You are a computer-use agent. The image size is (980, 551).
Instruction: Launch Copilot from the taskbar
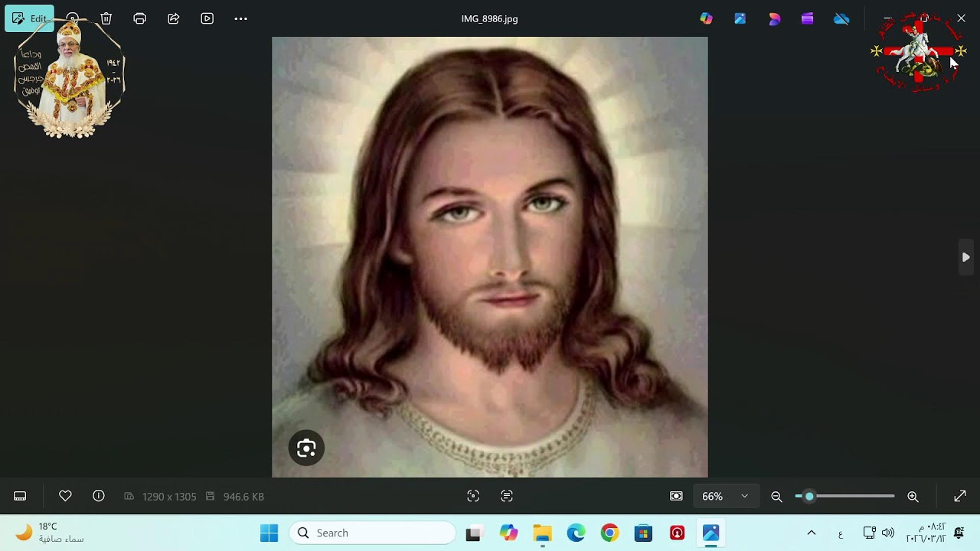tap(508, 533)
